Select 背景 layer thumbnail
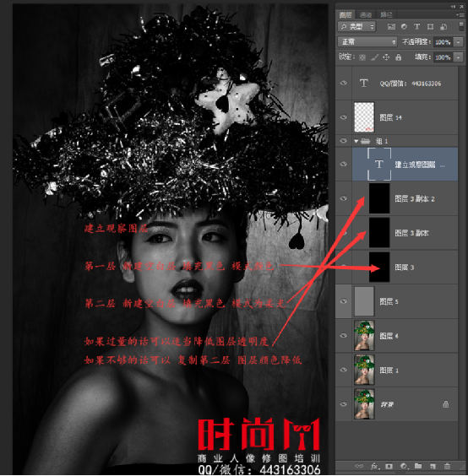The height and width of the screenshot is (476, 468). tap(364, 404)
